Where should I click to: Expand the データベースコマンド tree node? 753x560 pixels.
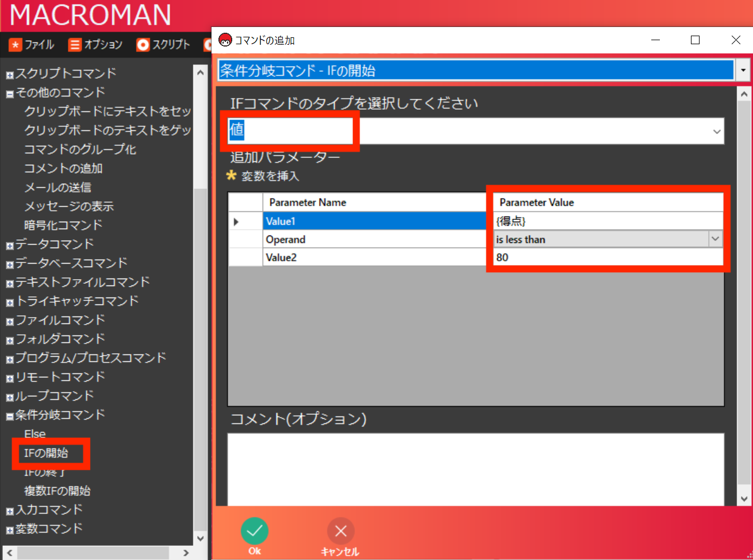(10, 264)
